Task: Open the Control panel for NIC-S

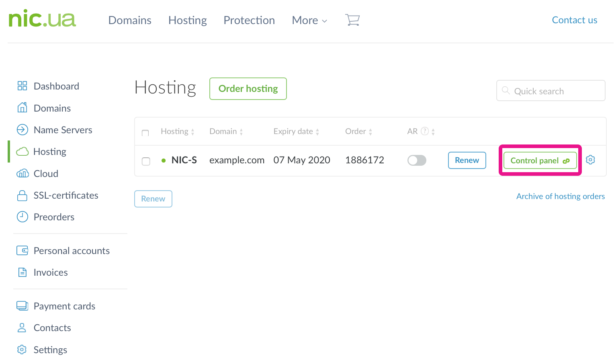Action: pos(540,161)
